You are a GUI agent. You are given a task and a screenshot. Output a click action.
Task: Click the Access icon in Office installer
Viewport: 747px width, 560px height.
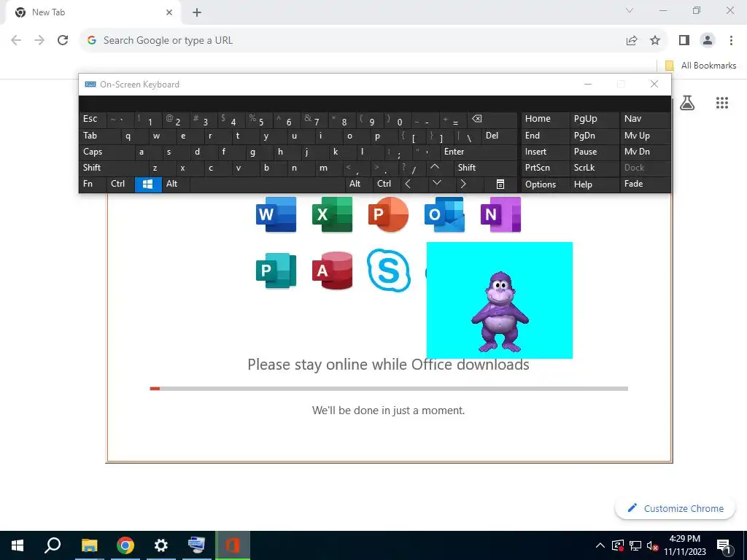coord(332,271)
